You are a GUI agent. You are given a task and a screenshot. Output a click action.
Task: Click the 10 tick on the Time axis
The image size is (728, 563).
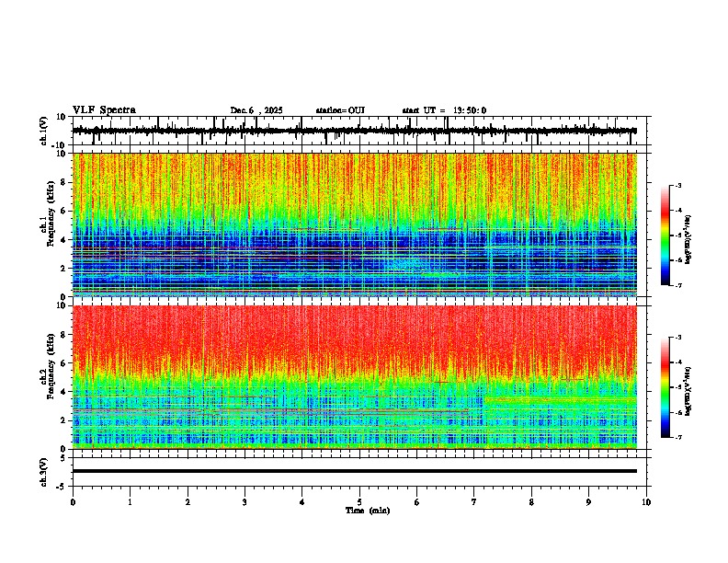point(646,502)
